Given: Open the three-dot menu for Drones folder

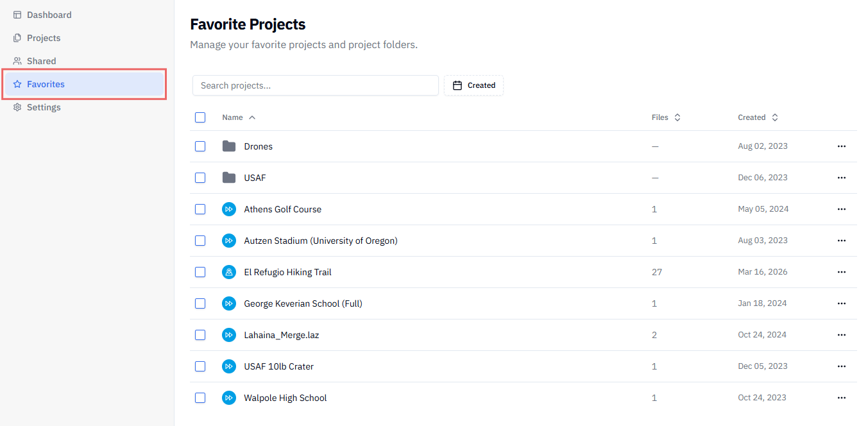Looking at the screenshot, I should pyautogui.click(x=842, y=146).
